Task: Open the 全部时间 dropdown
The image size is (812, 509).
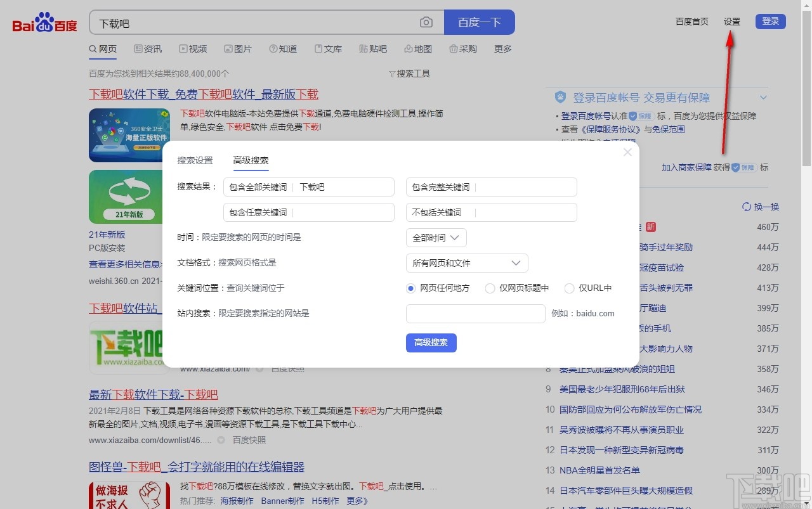Action: [x=436, y=238]
